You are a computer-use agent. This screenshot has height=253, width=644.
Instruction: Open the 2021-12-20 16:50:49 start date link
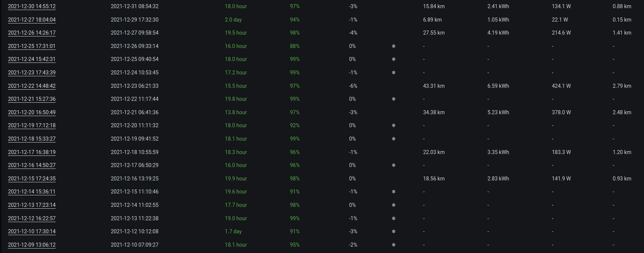coord(32,112)
